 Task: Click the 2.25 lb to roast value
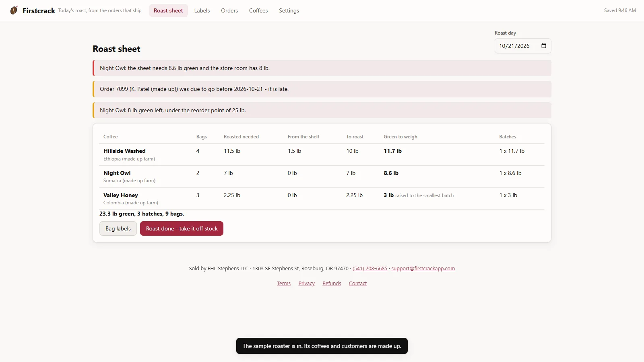[x=354, y=195]
